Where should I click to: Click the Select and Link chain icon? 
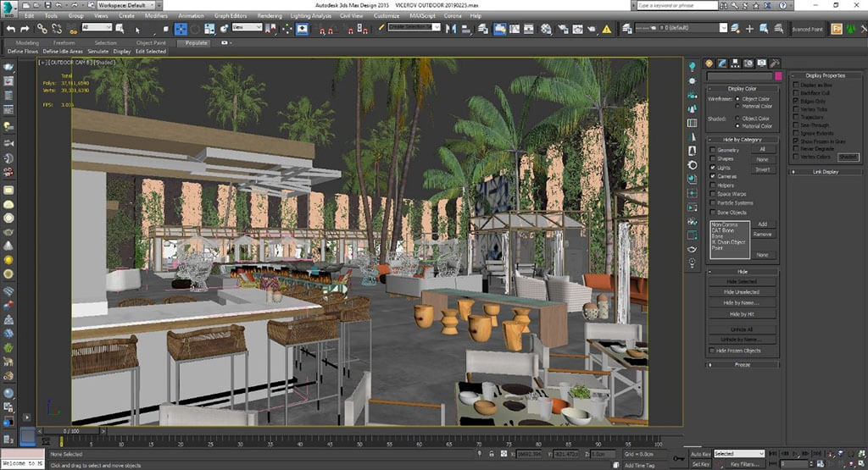click(x=42, y=29)
